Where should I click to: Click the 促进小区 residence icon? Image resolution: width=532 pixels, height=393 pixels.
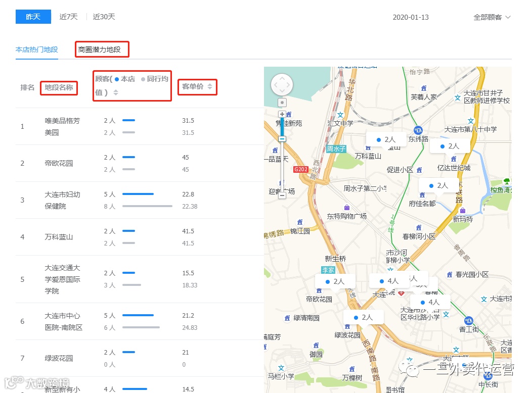pos(419,170)
